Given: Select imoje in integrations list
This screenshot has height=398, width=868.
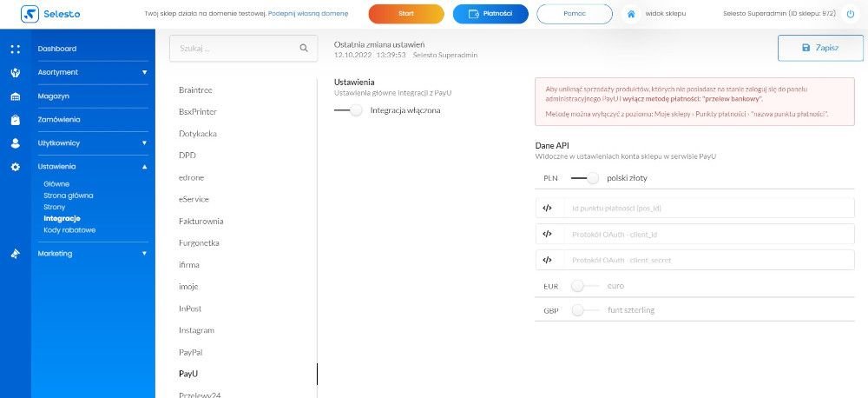Looking at the screenshot, I should tap(188, 287).
